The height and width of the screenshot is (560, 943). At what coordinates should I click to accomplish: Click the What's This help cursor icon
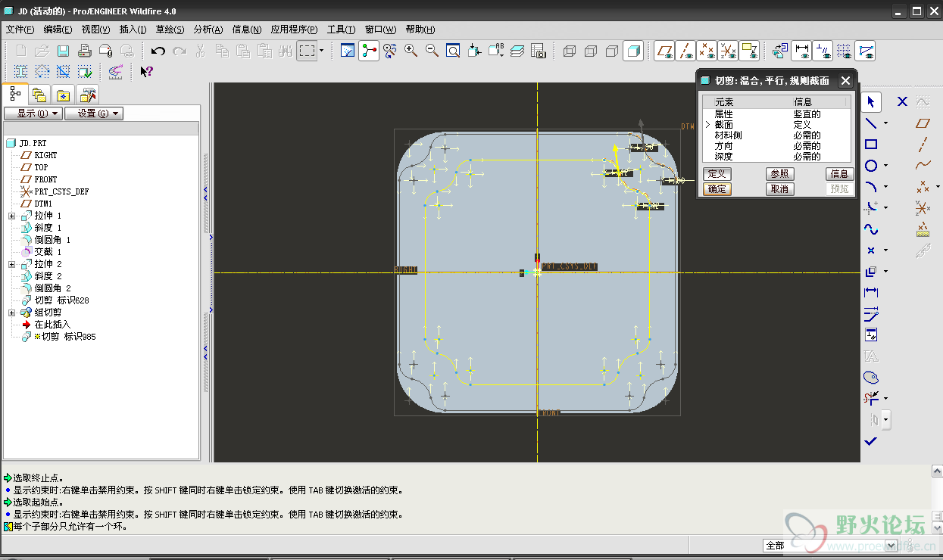[146, 71]
